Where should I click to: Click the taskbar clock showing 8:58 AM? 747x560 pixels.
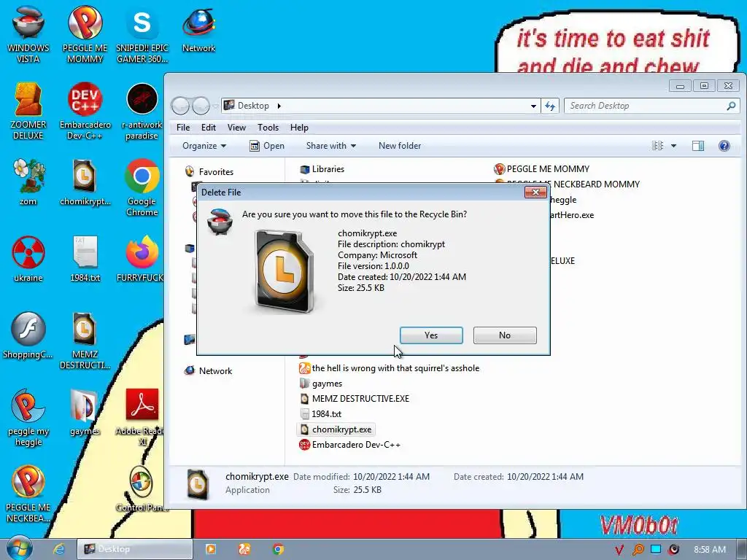click(710, 550)
